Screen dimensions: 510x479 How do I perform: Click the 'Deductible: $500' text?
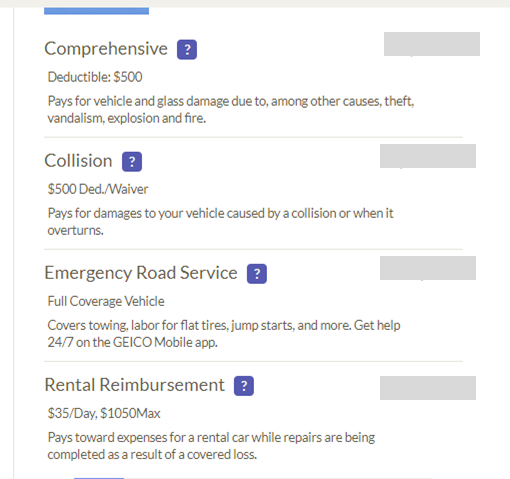[x=95, y=77]
